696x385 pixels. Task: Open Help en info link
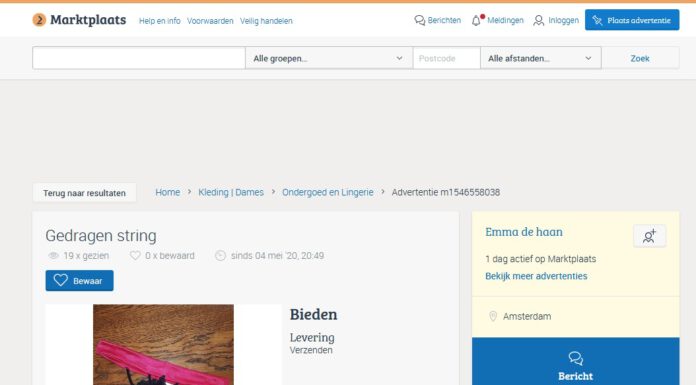coord(160,21)
